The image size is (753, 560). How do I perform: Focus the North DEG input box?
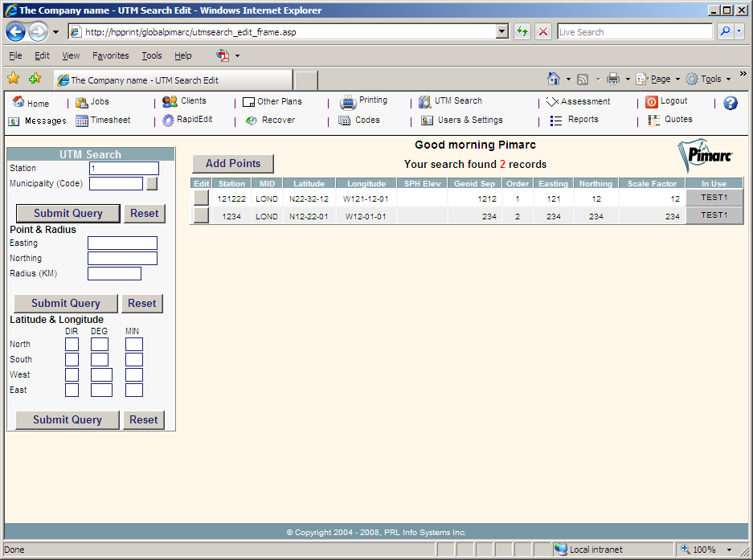[x=100, y=345]
